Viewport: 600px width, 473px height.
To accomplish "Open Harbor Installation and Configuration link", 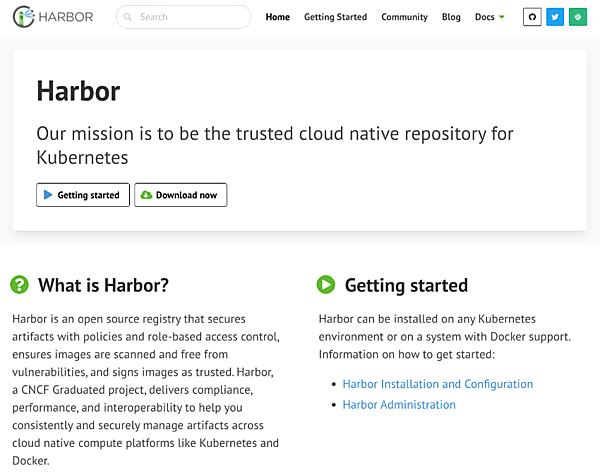I will click(437, 384).
